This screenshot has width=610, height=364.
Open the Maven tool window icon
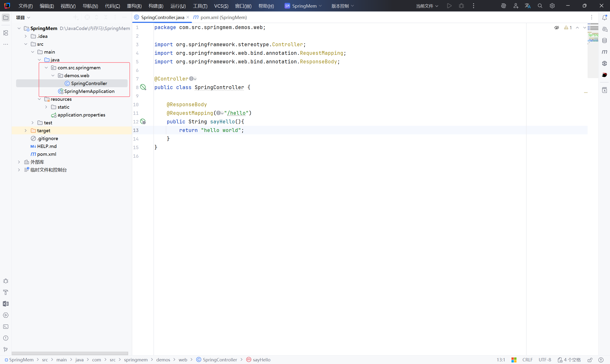(x=604, y=52)
